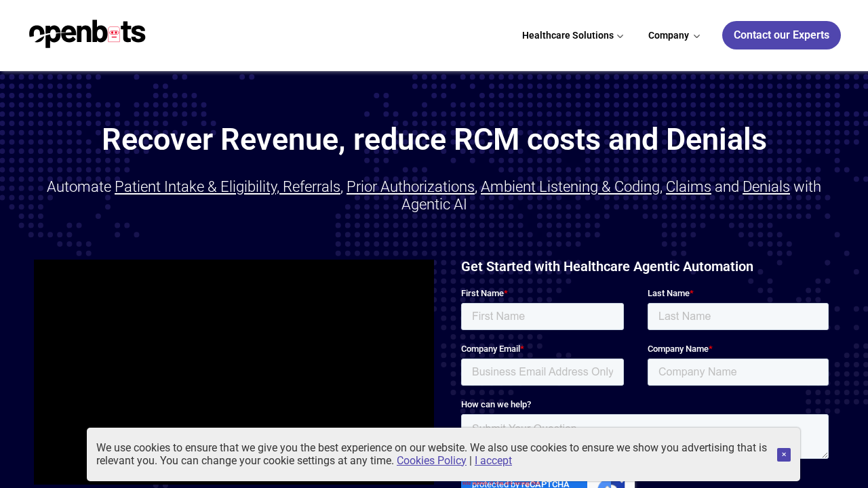Accept cookies via I accept link
This screenshot has height=488, width=868.
point(493,461)
